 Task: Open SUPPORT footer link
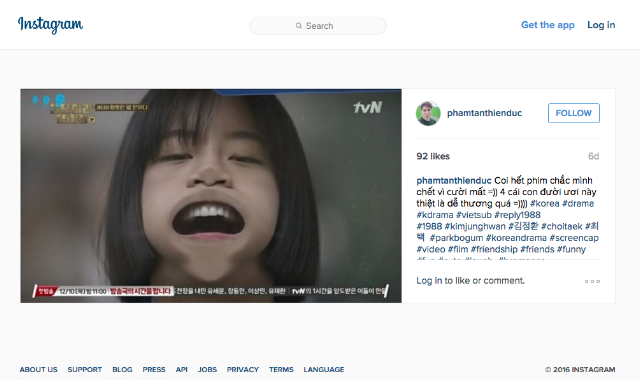point(84,369)
